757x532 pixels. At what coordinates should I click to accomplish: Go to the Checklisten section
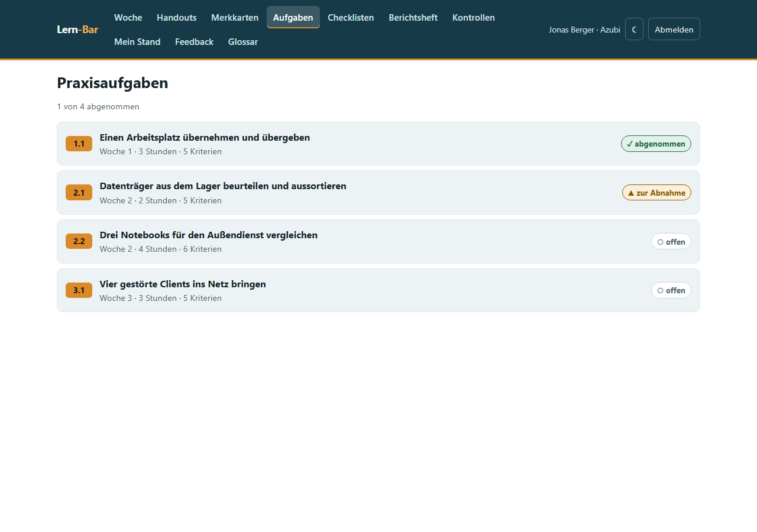pyautogui.click(x=351, y=17)
